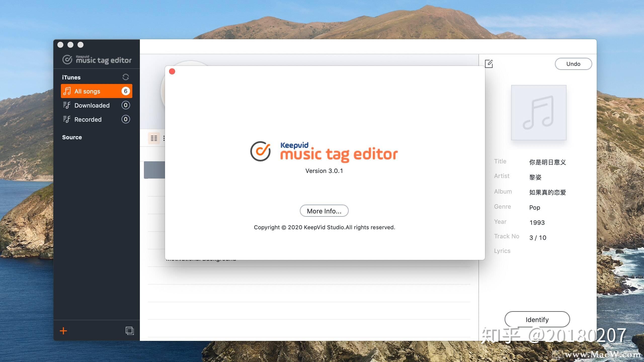The height and width of the screenshot is (362, 644).
Task: Click the All songs count badge 6
Action: [x=126, y=91]
